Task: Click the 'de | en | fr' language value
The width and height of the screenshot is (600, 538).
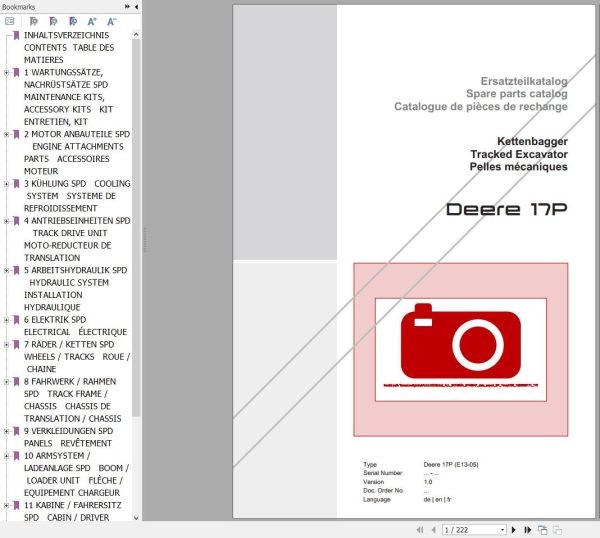Action: [437, 499]
